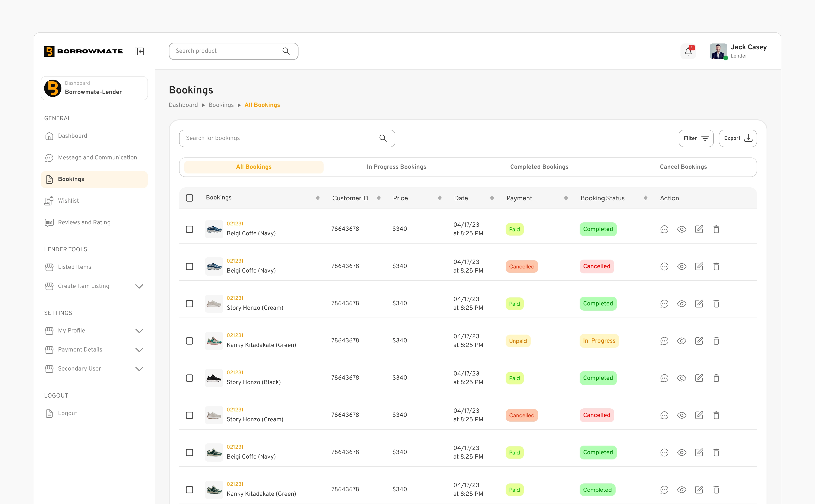Check the Story Honzo (Black) row

(189, 378)
